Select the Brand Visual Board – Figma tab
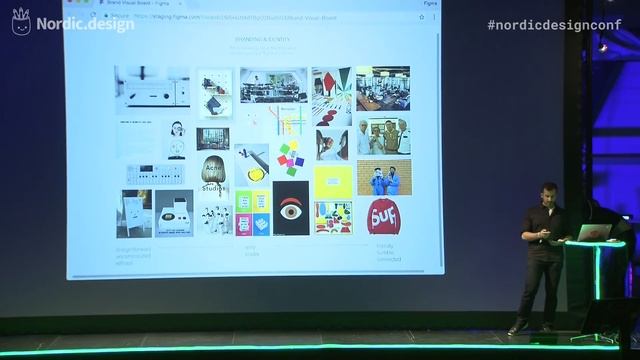 click(137, 2)
